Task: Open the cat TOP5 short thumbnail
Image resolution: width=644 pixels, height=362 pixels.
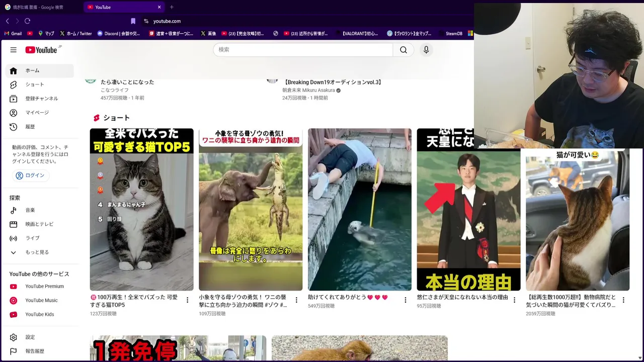Action: point(141,210)
